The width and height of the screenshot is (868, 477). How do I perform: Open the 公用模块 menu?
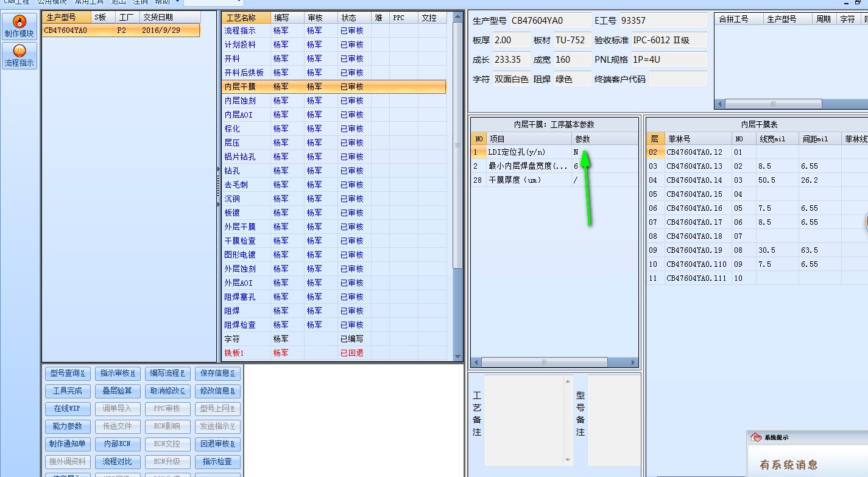[52, 2]
